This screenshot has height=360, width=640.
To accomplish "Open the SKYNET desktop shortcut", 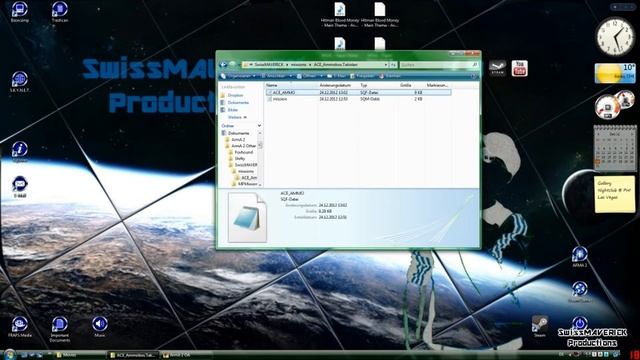I will point(19,79).
